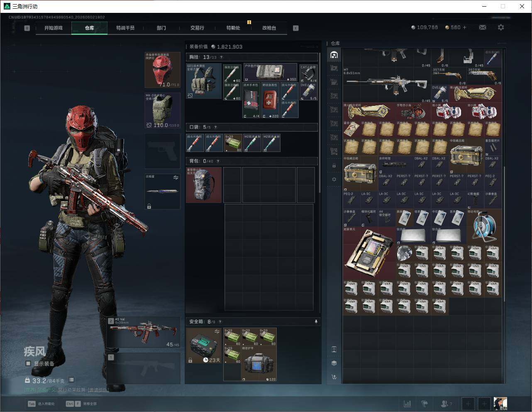The height and width of the screenshot is (412, 532).
Task: Open help for 安全箱 capacity
Action: tap(220, 321)
